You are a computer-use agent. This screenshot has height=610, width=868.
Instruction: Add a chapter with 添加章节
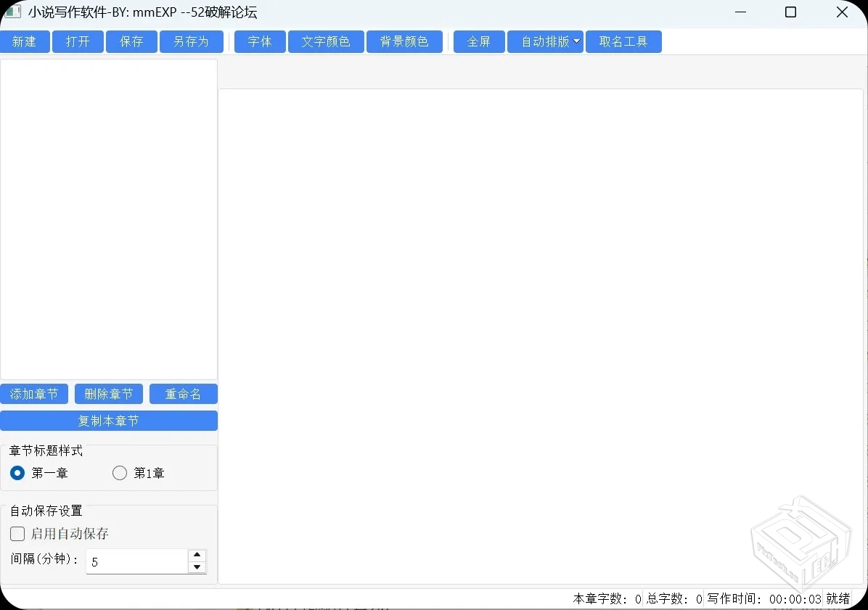click(33, 394)
